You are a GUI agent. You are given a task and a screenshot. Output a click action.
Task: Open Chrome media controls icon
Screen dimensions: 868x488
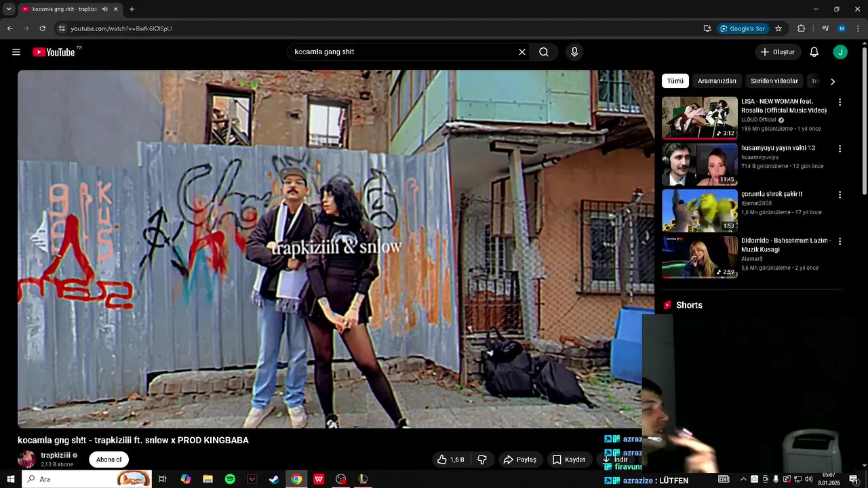825,28
